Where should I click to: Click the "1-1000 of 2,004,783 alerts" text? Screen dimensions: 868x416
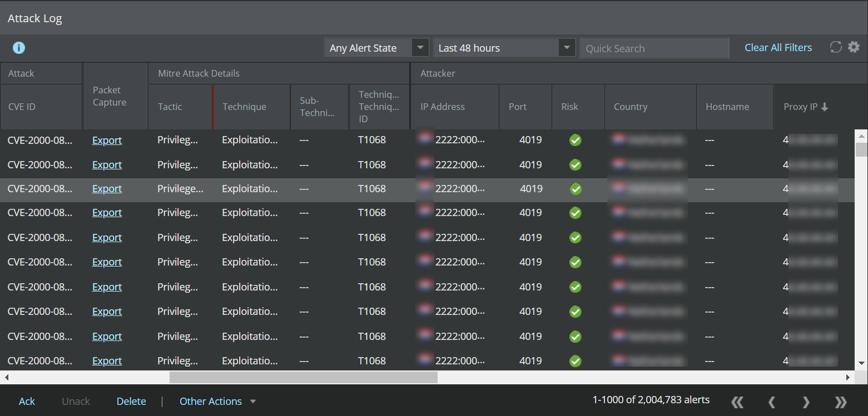[x=651, y=400]
